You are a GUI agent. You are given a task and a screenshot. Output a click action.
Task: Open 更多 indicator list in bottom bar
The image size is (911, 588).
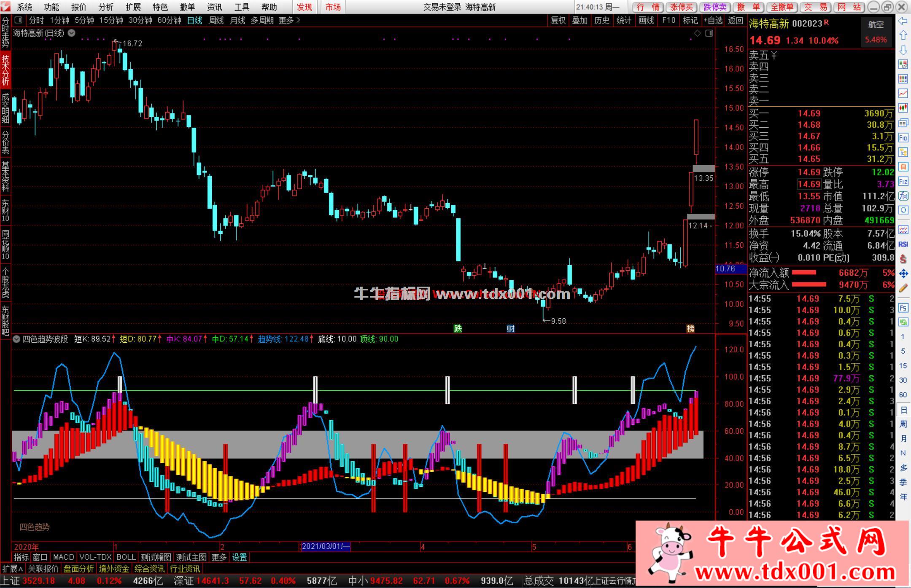click(x=219, y=557)
